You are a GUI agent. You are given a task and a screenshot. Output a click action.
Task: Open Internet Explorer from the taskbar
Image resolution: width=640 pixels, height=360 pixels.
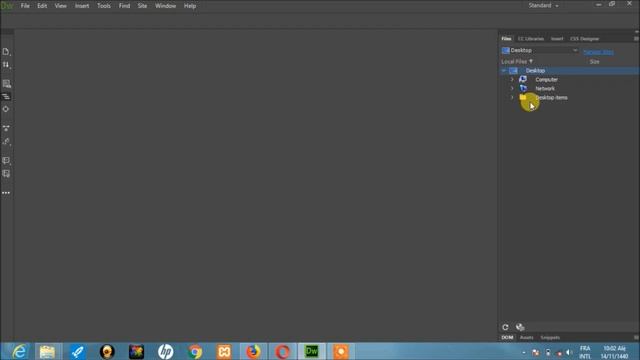point(19,351)
